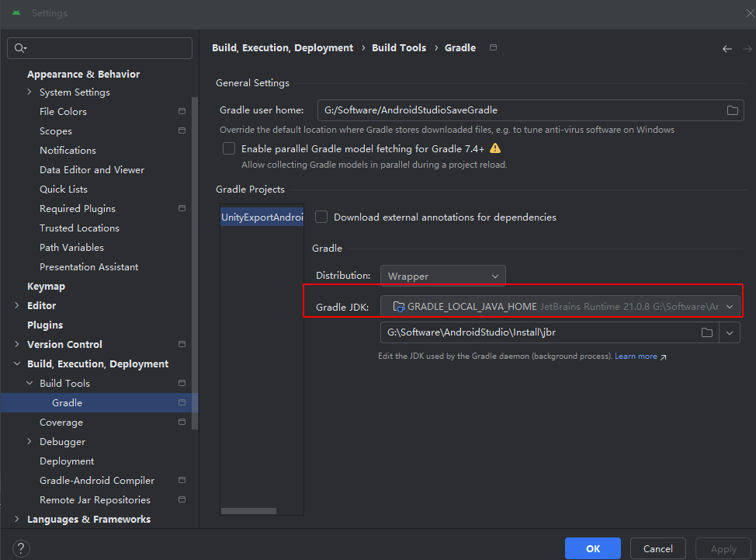
Task: Open the Keymap settings page
Action: pos(46,286)
